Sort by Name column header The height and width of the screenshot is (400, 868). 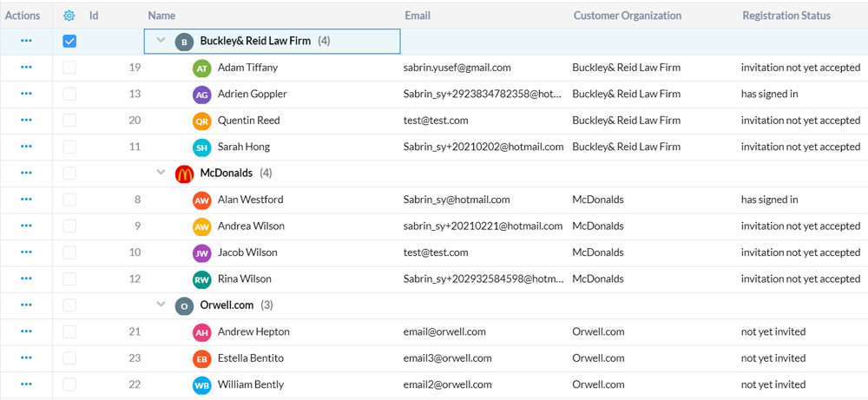[x=162, y=16]
